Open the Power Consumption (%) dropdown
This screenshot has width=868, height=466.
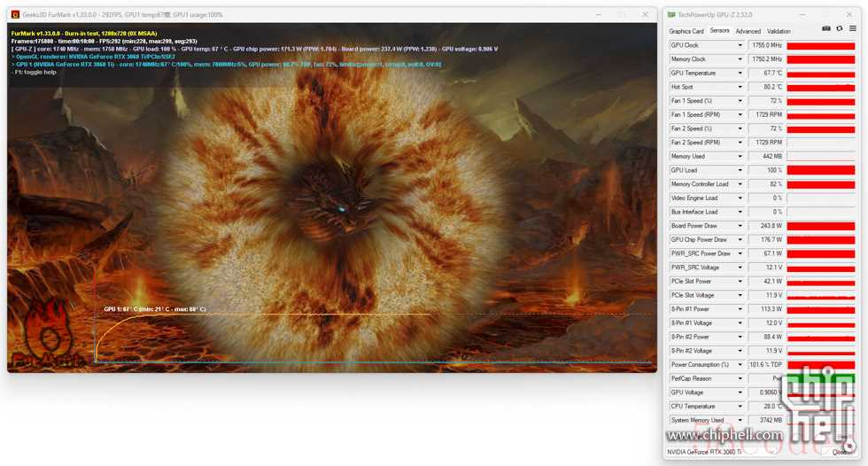(740, 365)
